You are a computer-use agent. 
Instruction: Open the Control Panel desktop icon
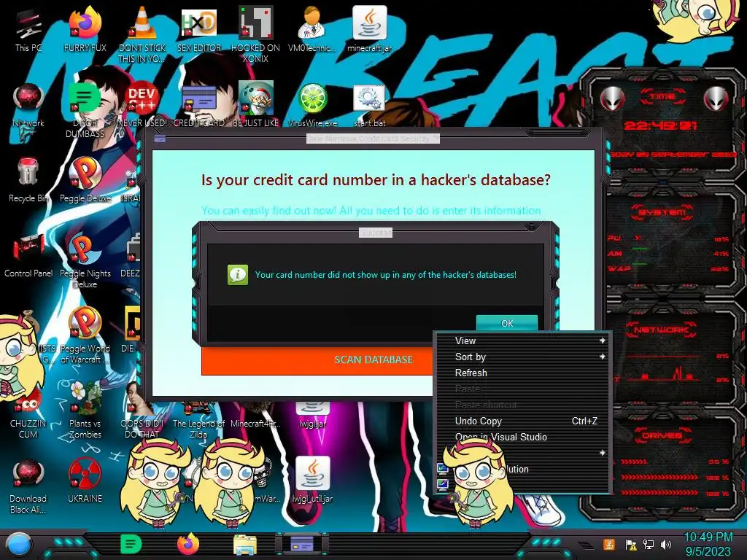click(x=28, y=255)
